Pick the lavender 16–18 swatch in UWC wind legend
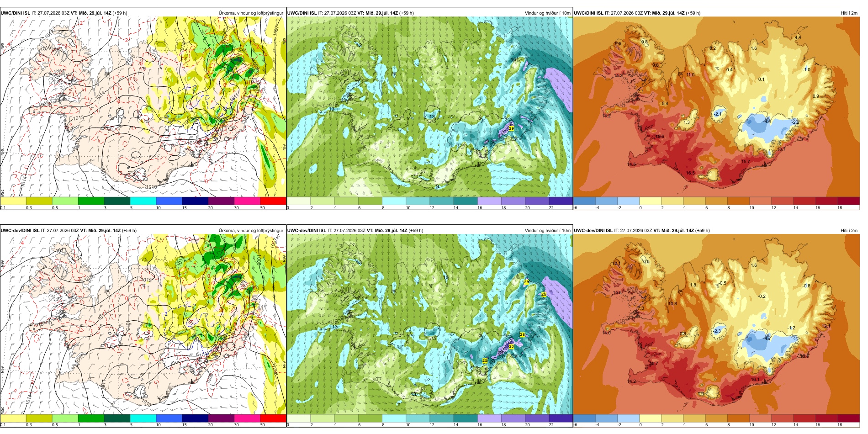 (489, 201)
